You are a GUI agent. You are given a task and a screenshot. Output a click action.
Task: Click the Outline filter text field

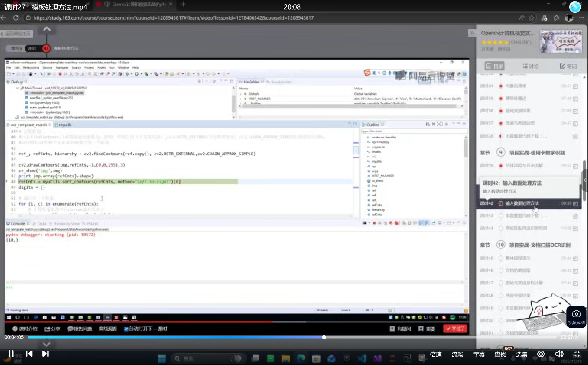point(414,131)
